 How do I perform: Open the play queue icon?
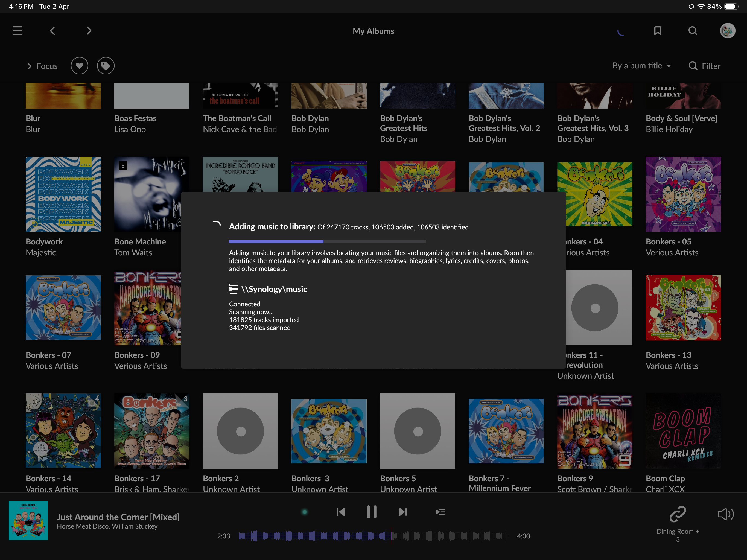440,512
